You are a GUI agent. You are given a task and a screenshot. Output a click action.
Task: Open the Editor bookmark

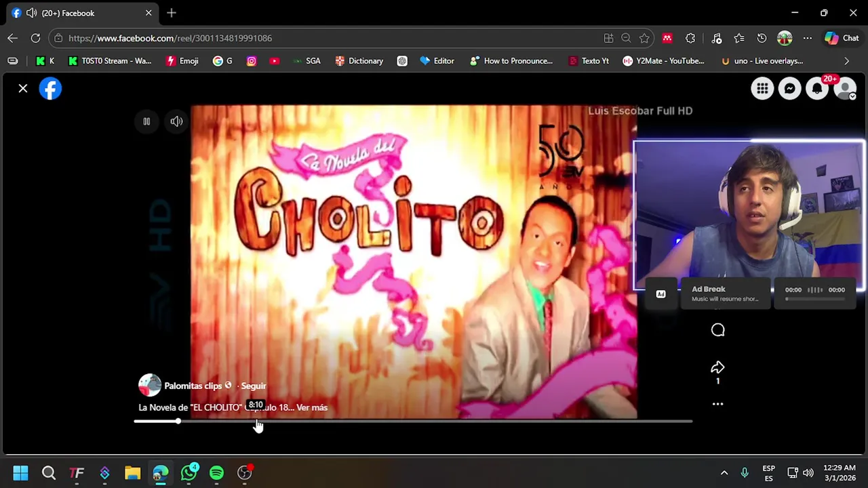pyautogui.click(x=437, y=61)
